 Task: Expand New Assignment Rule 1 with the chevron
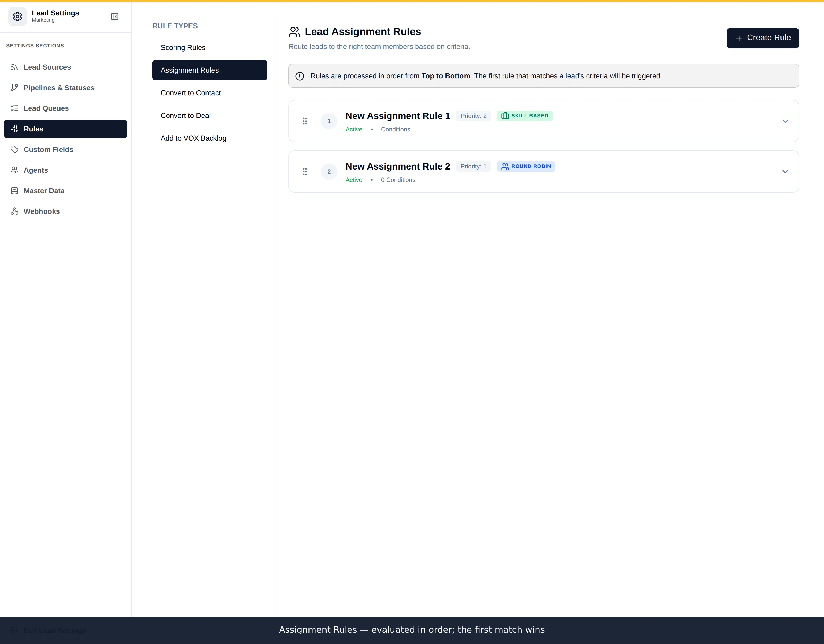[x=785, y=121]
